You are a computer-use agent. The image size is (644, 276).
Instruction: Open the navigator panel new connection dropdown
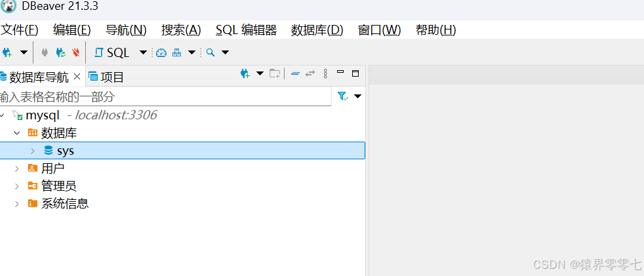tap(260, 73)
